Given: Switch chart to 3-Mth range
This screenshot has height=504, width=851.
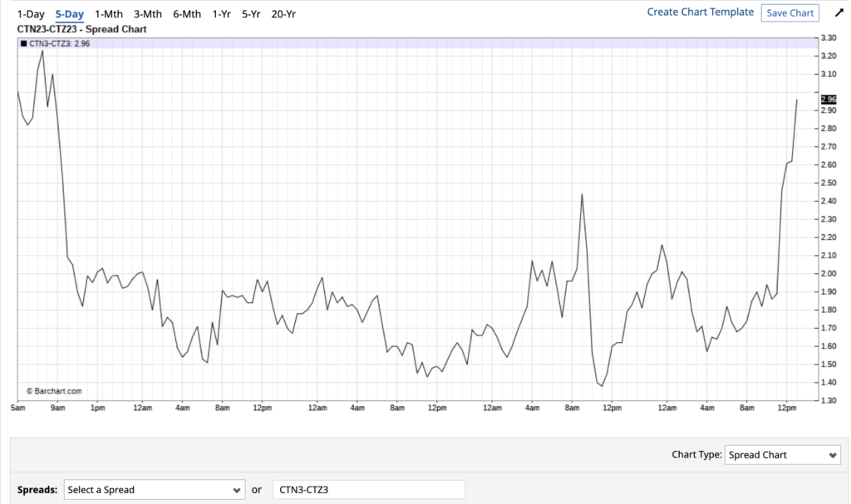Looking at the screenshot, I should click(x=148, y=14).
